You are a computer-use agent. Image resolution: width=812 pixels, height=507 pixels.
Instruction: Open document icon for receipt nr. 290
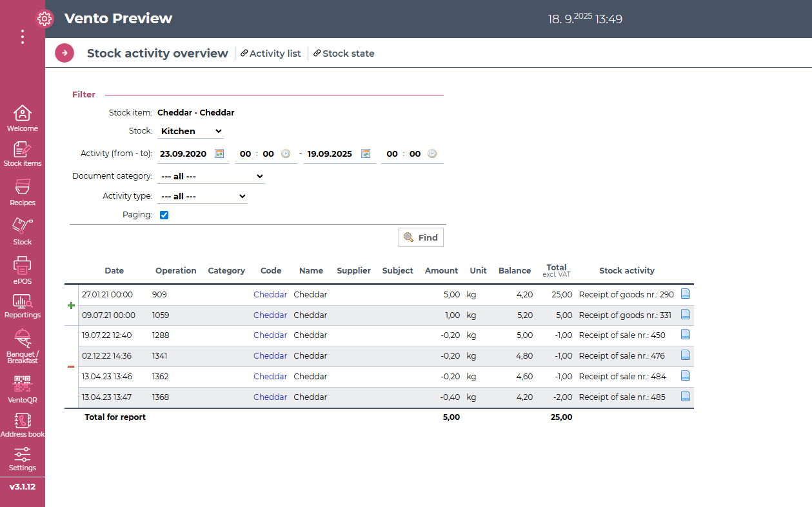tap(686, 294)
